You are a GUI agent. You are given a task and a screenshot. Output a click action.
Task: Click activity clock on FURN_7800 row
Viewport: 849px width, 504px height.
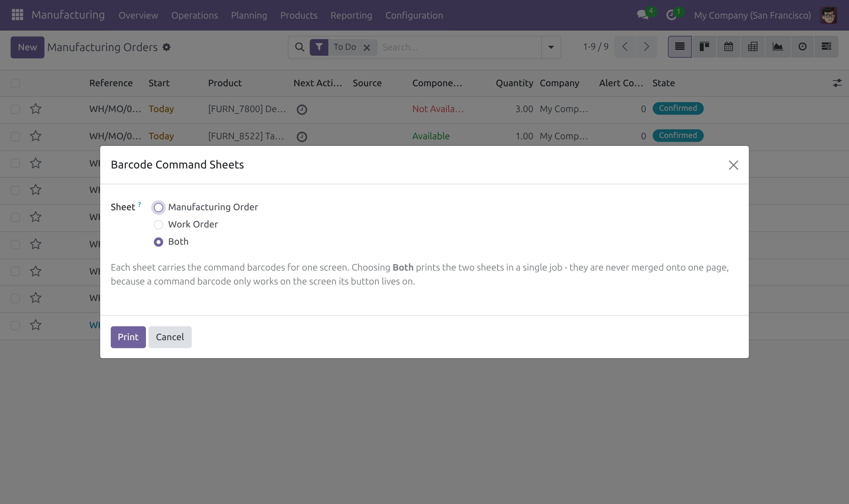(302, 110)
